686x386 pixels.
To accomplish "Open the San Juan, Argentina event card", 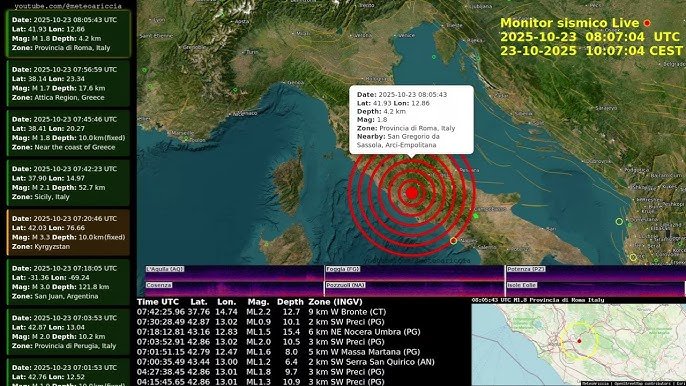I will point(68,282).
